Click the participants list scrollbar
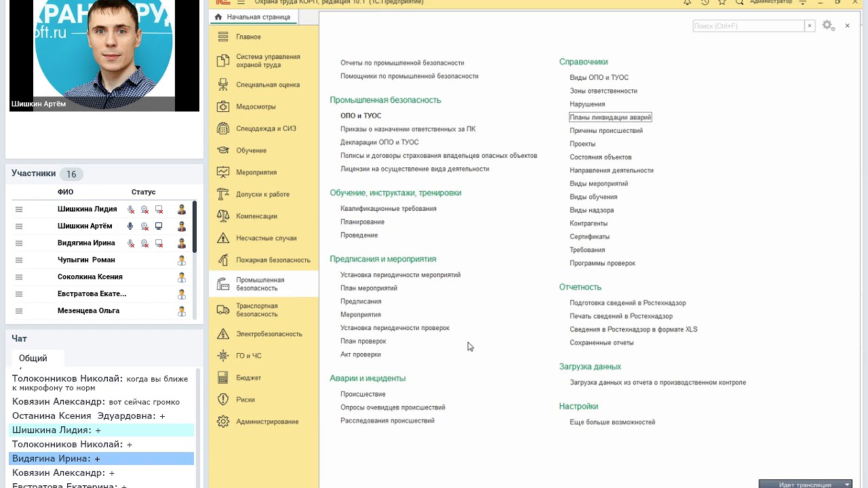Viewport: 868px width, 488px height. point(195,227)
